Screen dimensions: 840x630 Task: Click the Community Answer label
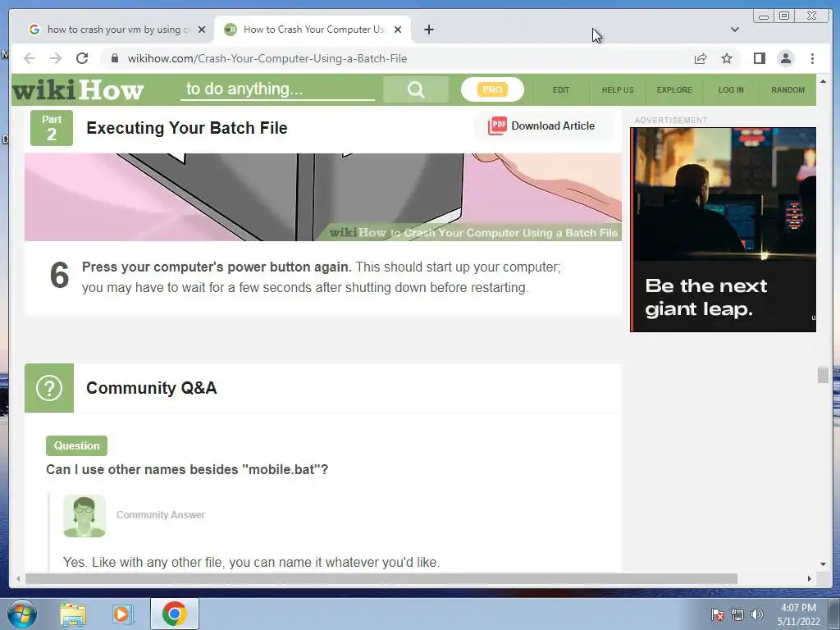pyautogui.click(x=161, y=515)
